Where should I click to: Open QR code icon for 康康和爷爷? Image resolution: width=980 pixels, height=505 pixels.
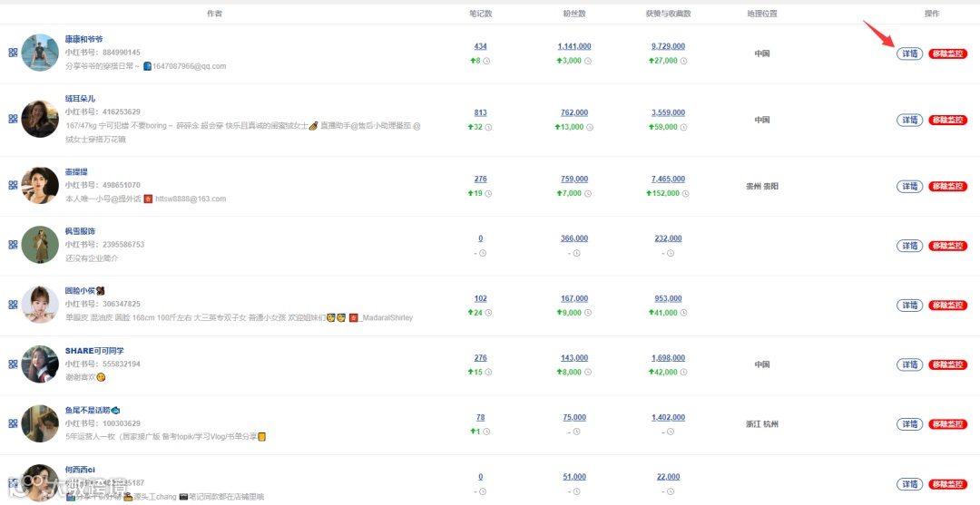(x=13, y=53)
